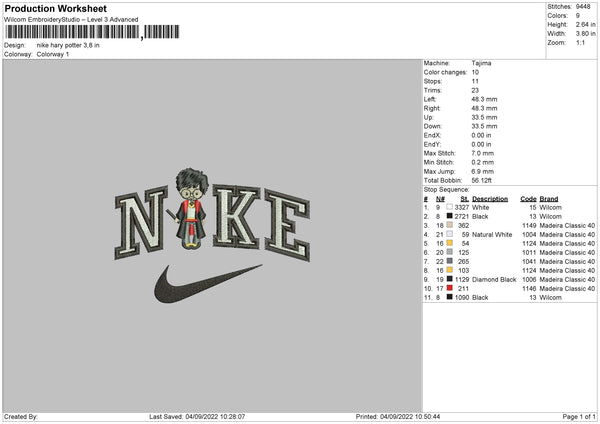Select the Diamond Black description text
This screenshot has width=600, height=424.
pos(494,279)
